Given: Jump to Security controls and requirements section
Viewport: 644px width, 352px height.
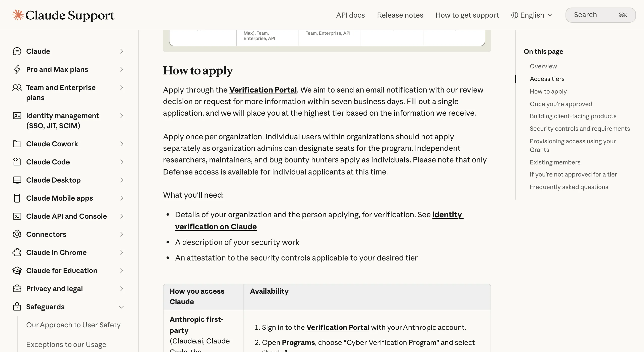Looking at the screenshot, I should (580, 128).
